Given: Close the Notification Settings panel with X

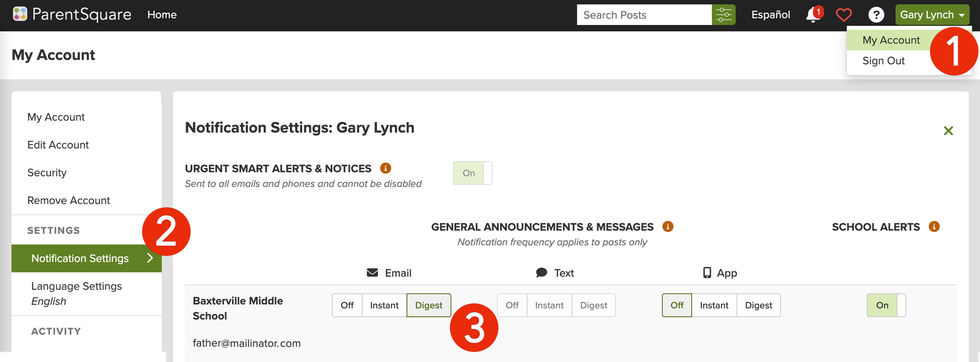Looking at the screenshot, I should (948, 130).
